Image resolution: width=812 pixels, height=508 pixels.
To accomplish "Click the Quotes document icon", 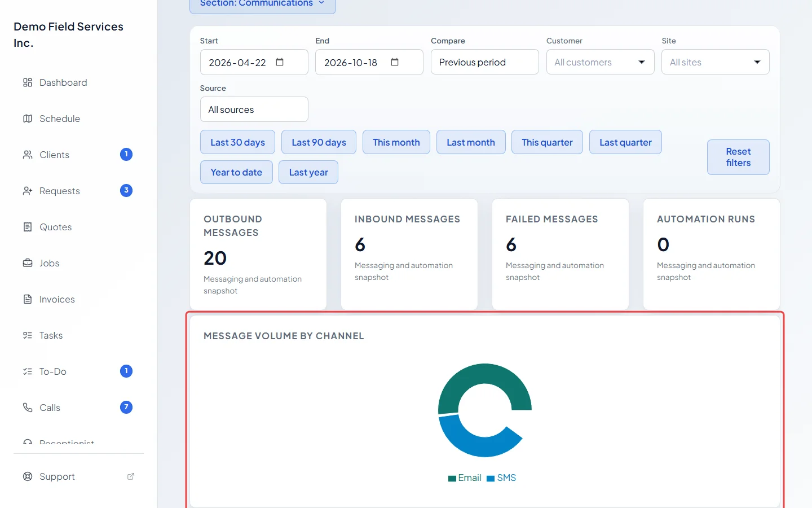I will [x=28, y=227].
